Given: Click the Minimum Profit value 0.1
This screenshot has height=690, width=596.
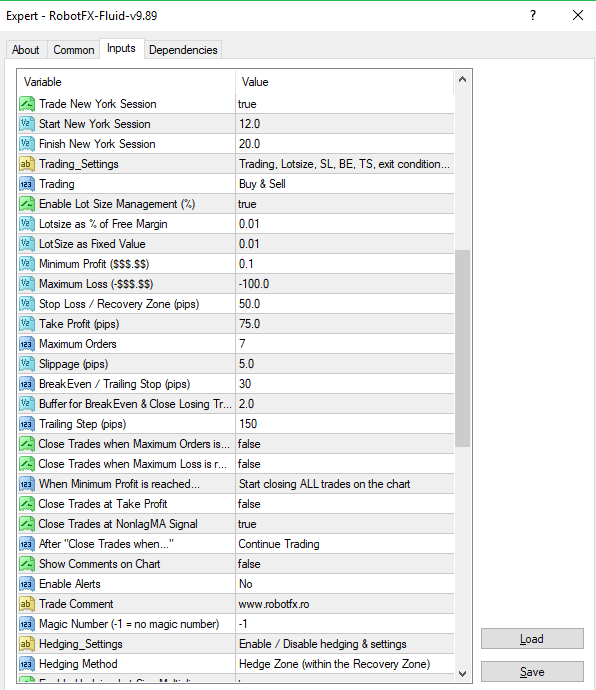Looking at the screenshot, I should coord(345,264).
